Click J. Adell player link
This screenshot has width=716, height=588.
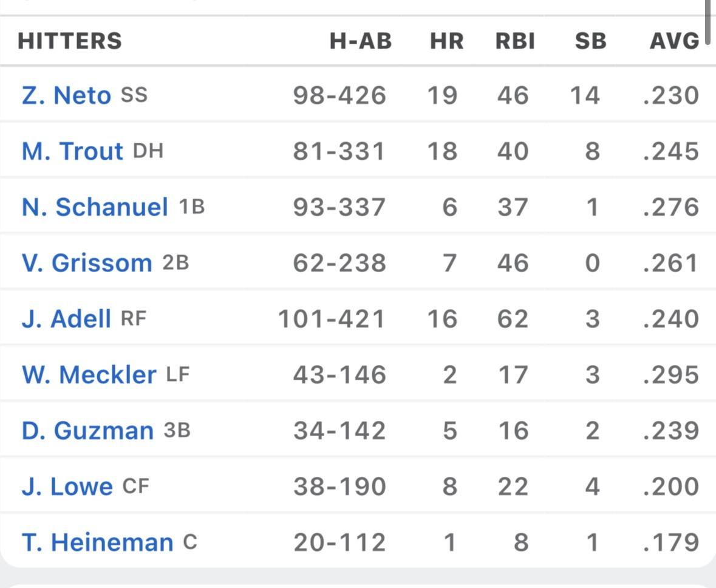point(66,318)
